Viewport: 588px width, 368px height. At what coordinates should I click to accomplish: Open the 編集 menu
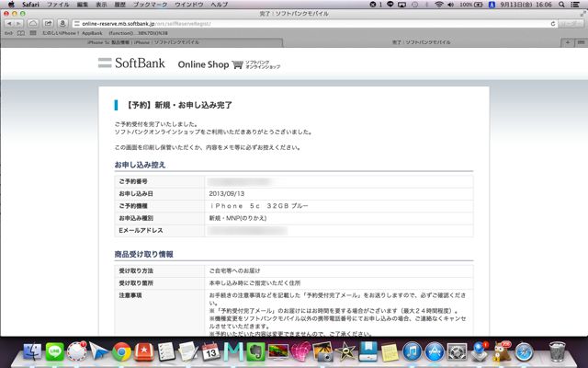[83, 5]
